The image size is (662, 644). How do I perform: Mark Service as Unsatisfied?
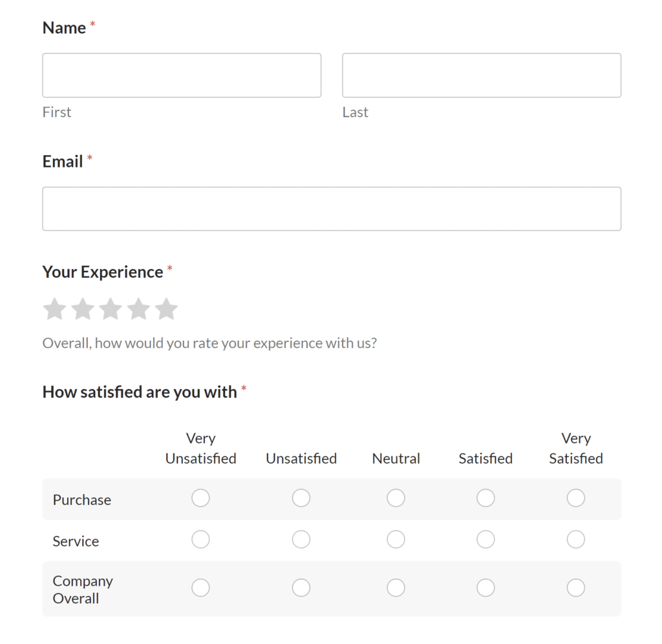tap(301, 539)
